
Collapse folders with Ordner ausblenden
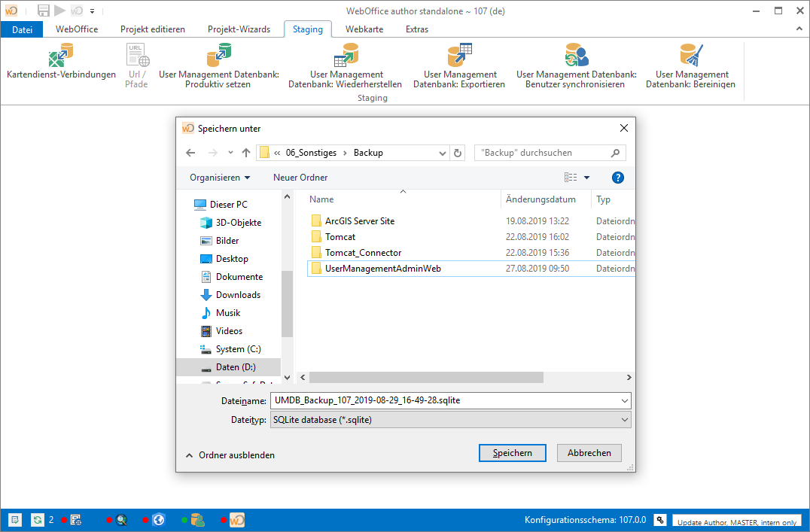(230, 455)
